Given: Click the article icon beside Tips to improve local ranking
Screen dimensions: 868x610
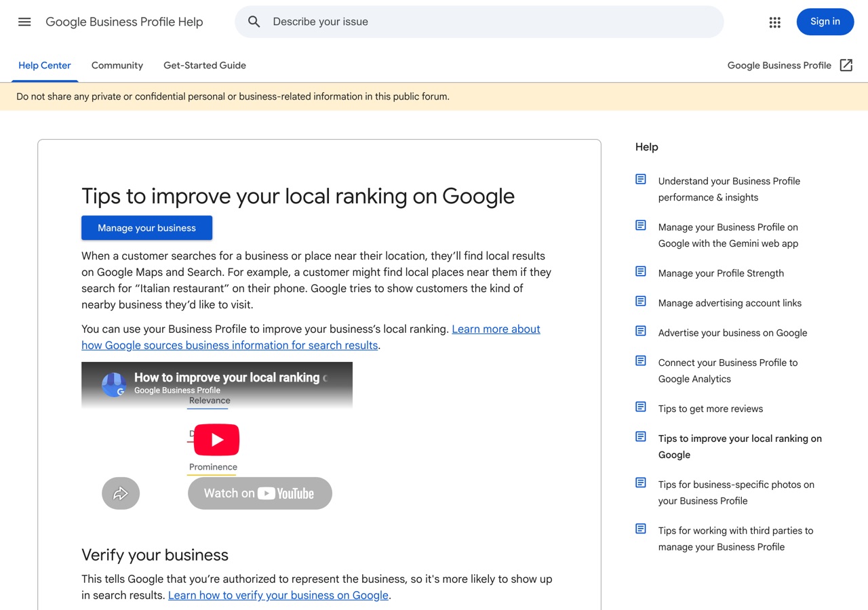Looking at the screenshot, I should pyautogui.click(x=641, y=436).
